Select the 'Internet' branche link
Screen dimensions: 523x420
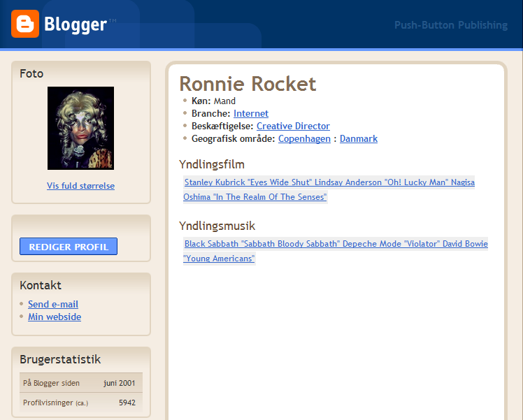coord(251,113)
